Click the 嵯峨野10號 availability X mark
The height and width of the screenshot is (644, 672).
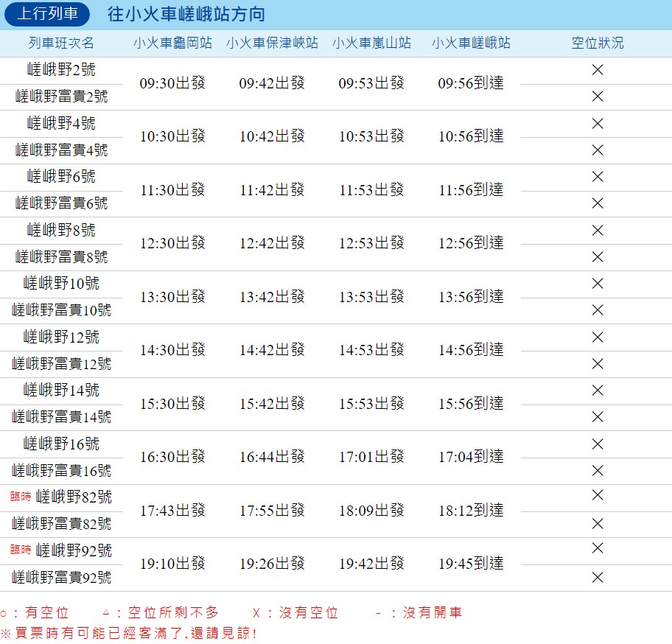[x=598, y=283]
